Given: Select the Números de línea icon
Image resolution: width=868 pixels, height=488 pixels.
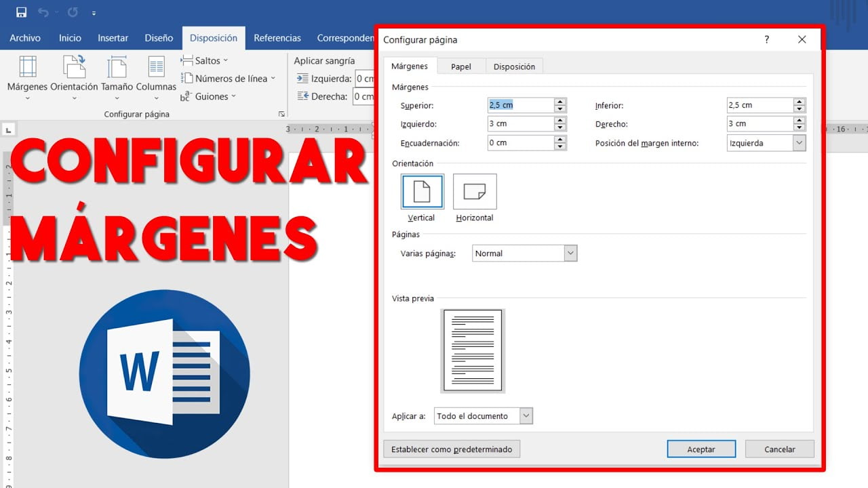Looking at the screenshot, I should click(230, 78).
